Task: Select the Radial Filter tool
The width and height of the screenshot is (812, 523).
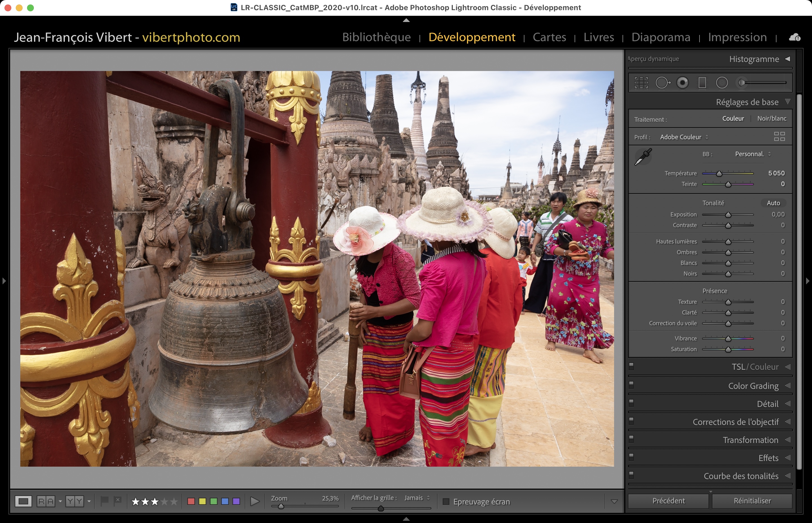Action: [x=721, y=83]
